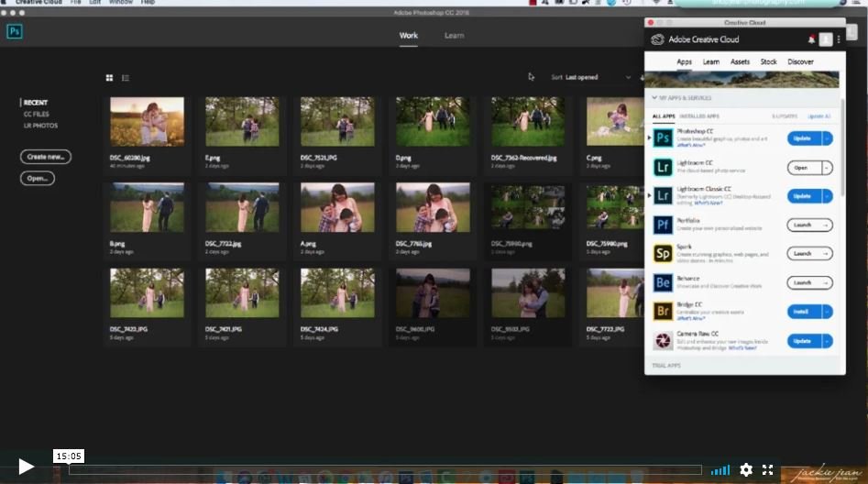Screen dimensions: 868x484
Task: Open dropdown arrow beside Photoshop CC Update
Action: [x=827, y=138]
